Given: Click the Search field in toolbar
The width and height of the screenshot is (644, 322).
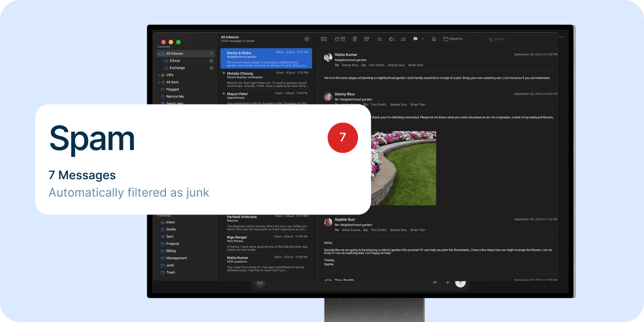Looking at the screenshot, I should pyautogui.click(x=521, y=39).
